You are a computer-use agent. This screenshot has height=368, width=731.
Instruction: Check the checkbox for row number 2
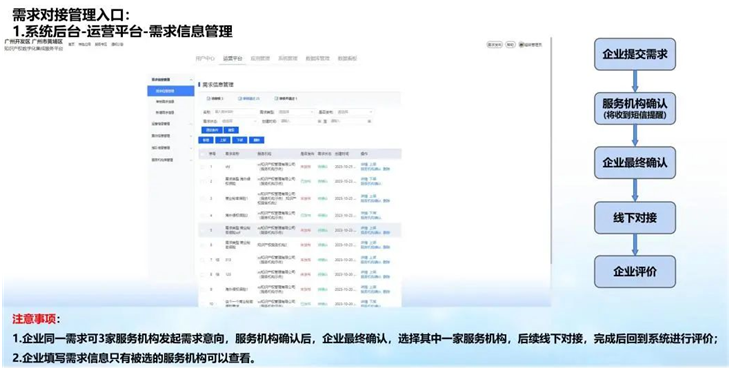tap(202, 181)
